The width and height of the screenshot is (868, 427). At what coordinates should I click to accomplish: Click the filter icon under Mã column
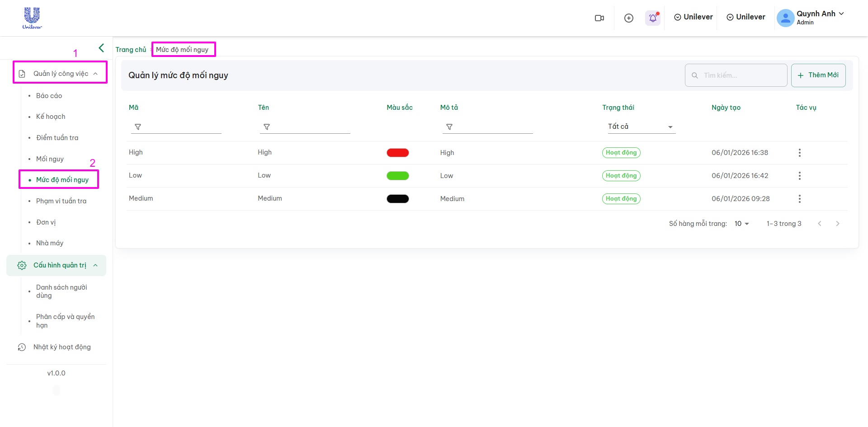pyautogui.click(x=138, y=127)
